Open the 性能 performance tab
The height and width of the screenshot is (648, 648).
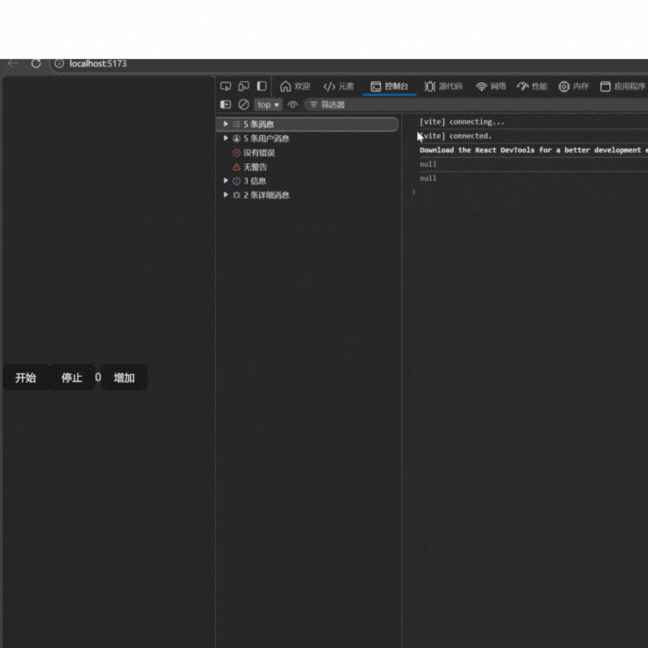point(532,86)
